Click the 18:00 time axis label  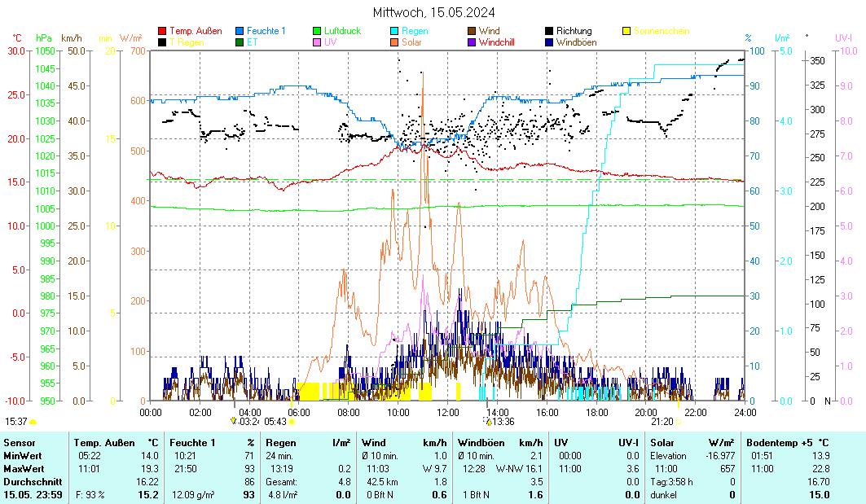click(596, 412)
